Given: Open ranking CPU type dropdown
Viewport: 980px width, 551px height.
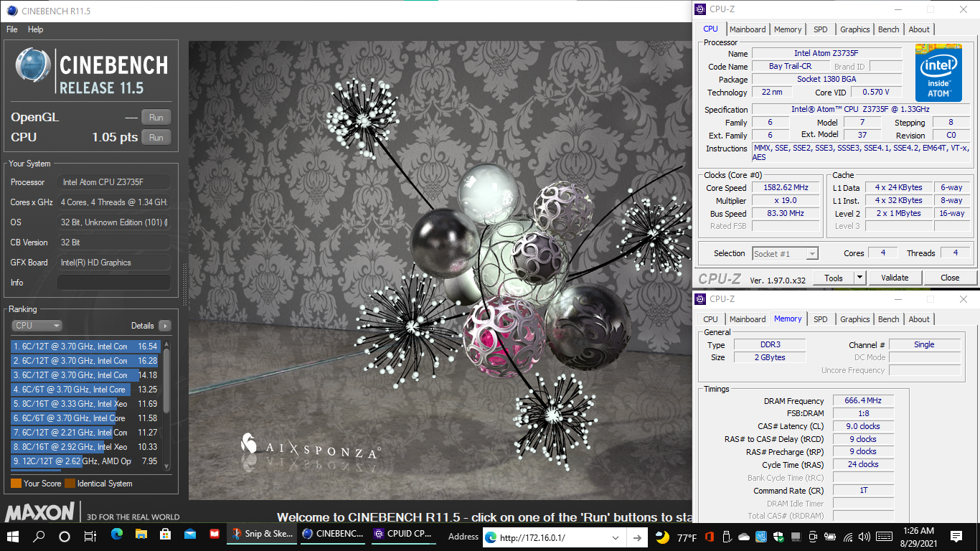Looking at the screenshot, I should point(37,325).
